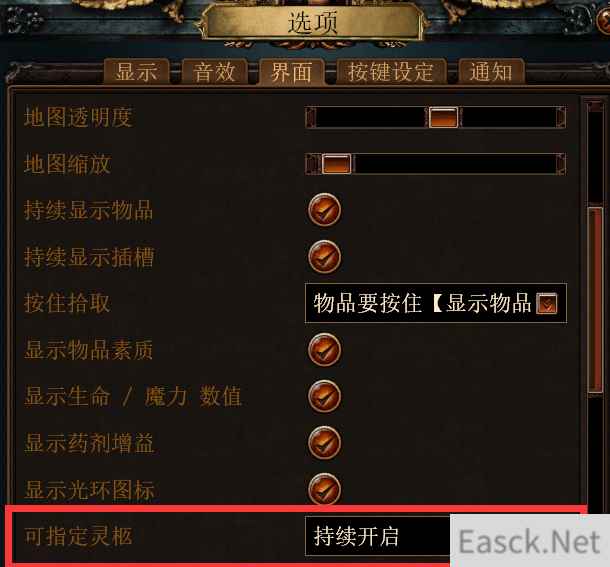610x567 pixels.
Task: Toggle 显示生命 / 魔力 数值 checkbox
Action: 324,396
